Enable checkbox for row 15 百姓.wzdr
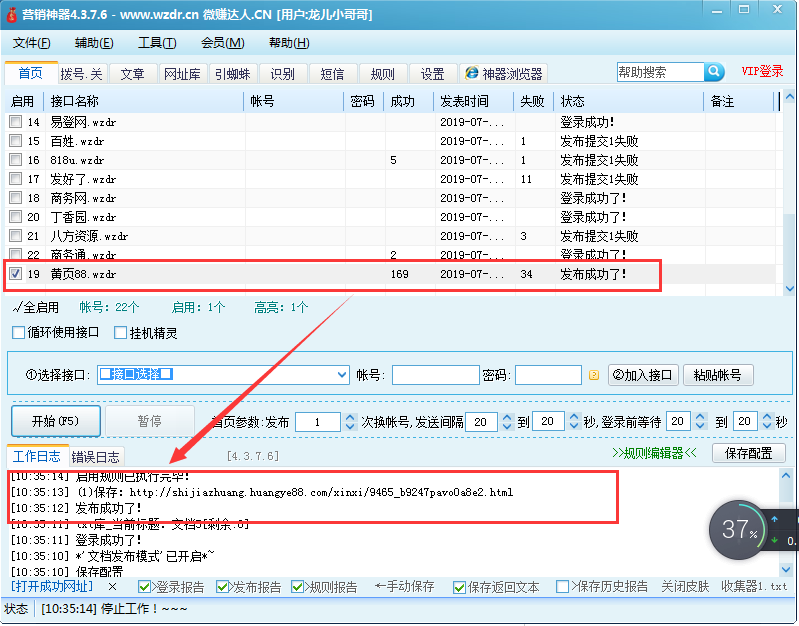The width and height of the screenshot is (799, 626). pos(16,140)
